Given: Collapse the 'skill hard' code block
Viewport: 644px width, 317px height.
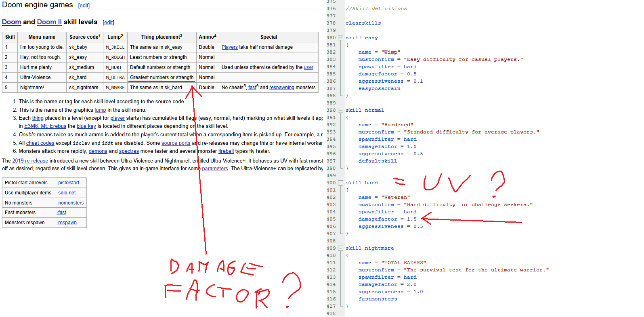Looking at the screenshot, I should 340,183.
